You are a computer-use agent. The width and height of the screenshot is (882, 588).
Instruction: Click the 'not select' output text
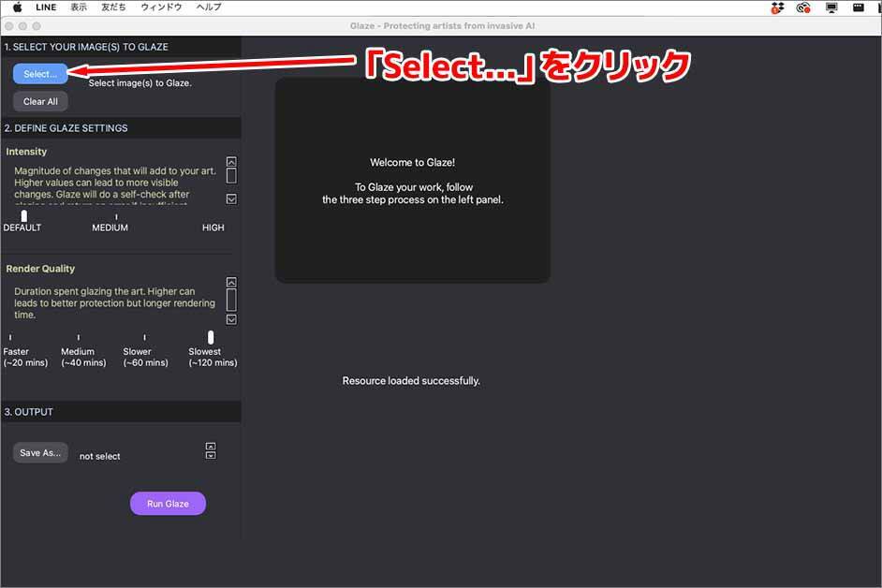(x=99, y=456)
